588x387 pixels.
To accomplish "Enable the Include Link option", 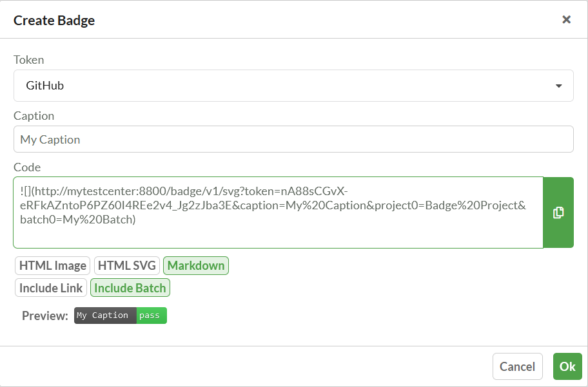I will [x=51, y=288].
